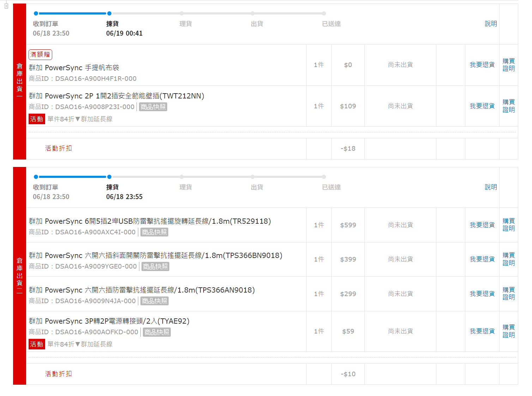Image resolution: width=532 pixels, height=396 pixels.
Task: Select the 倉庫出貨二 red side tab
Action: (19, 276)
